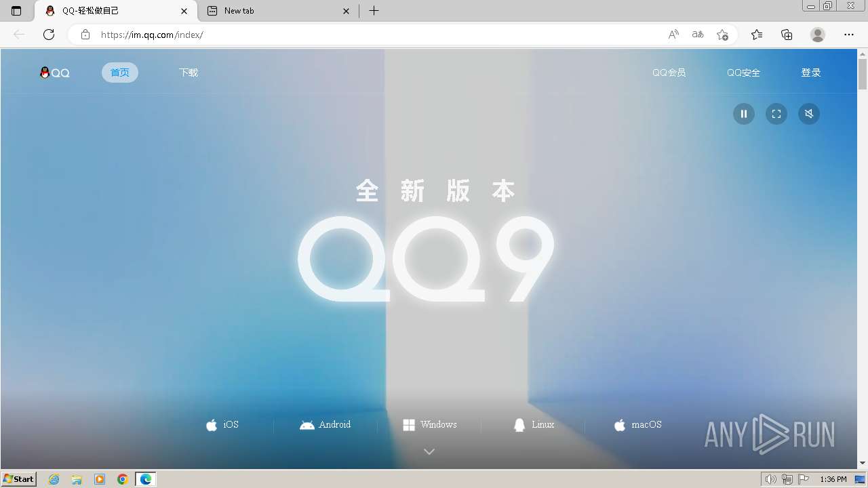Launch Chrome from taskbar
The height and width of the screenshot is (488, 868).
pyautogui.click(x=123, y=479)
